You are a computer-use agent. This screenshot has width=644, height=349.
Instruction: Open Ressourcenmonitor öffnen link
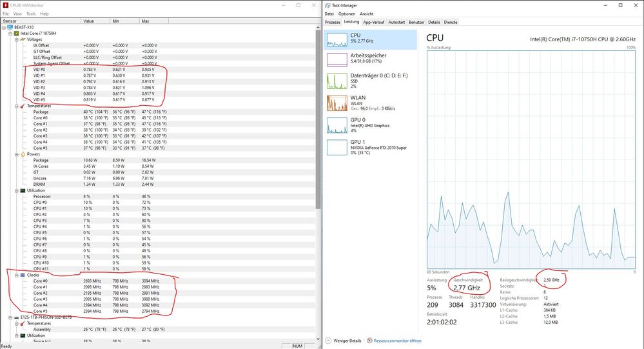pyautogui.click(x=397, y=341)
